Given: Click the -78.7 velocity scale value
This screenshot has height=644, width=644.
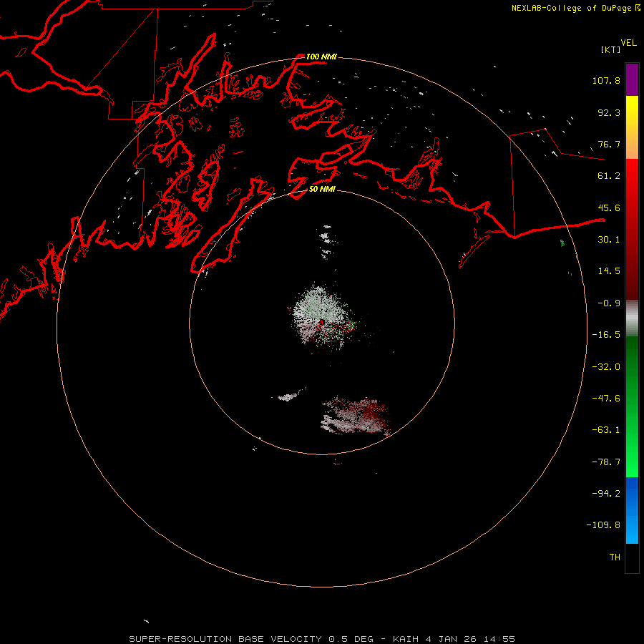Looking at the screenshot, I should point(606,462).
